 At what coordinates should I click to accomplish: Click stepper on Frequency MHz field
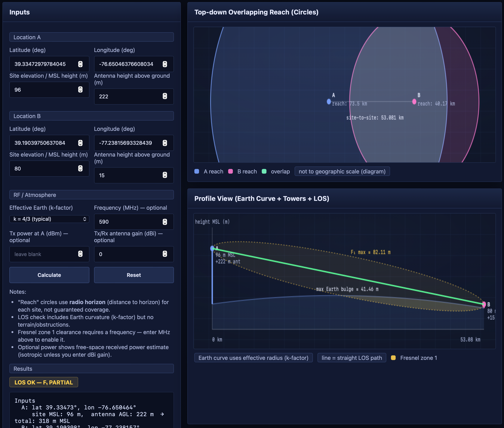pos(165,222)
